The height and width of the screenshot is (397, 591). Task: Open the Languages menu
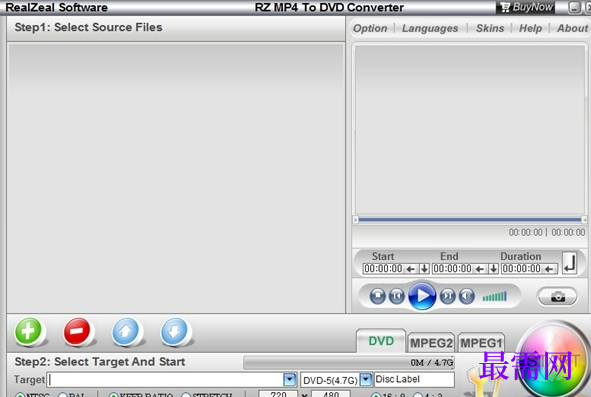(x=430, y=28)
